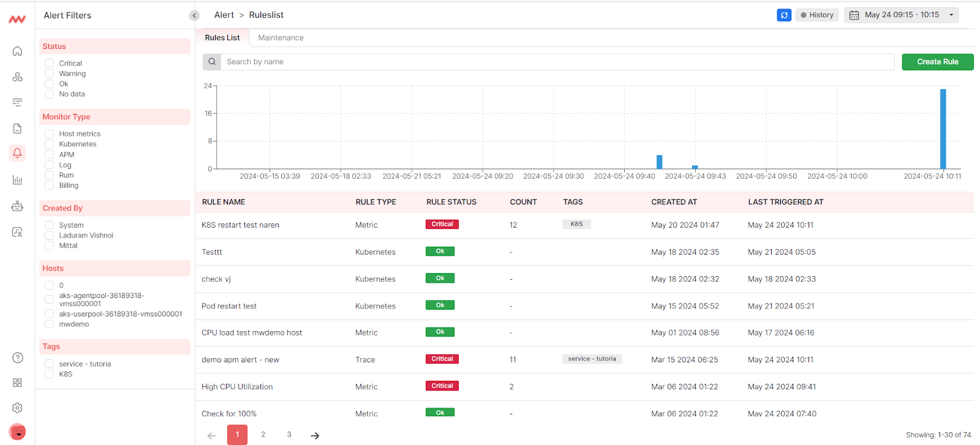Image resolution: width=980 pixels, height=445 pixels.
Task: Collapse the Alert Filters panel
Action: [x=194, y=16]
